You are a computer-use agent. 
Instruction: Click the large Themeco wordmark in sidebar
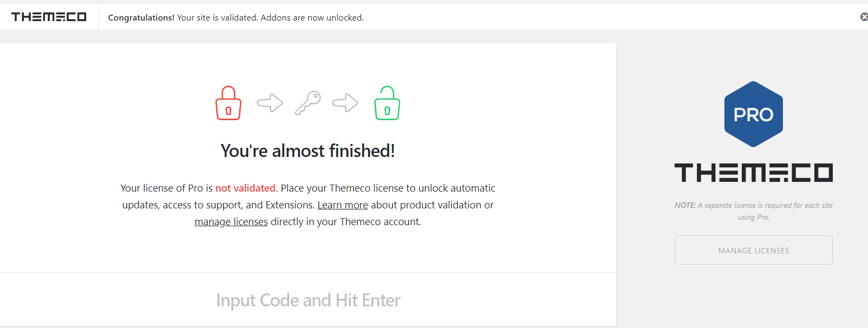tap(753, 173)
